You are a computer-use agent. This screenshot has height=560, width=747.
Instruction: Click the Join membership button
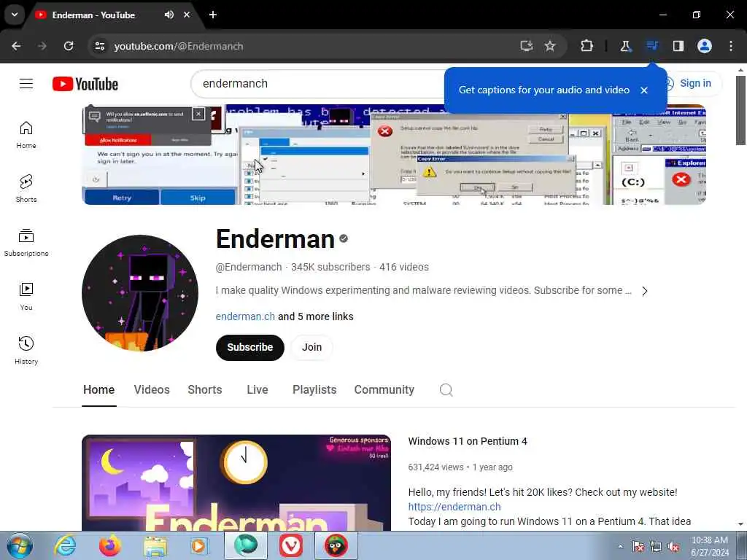[x=311, y=348]
